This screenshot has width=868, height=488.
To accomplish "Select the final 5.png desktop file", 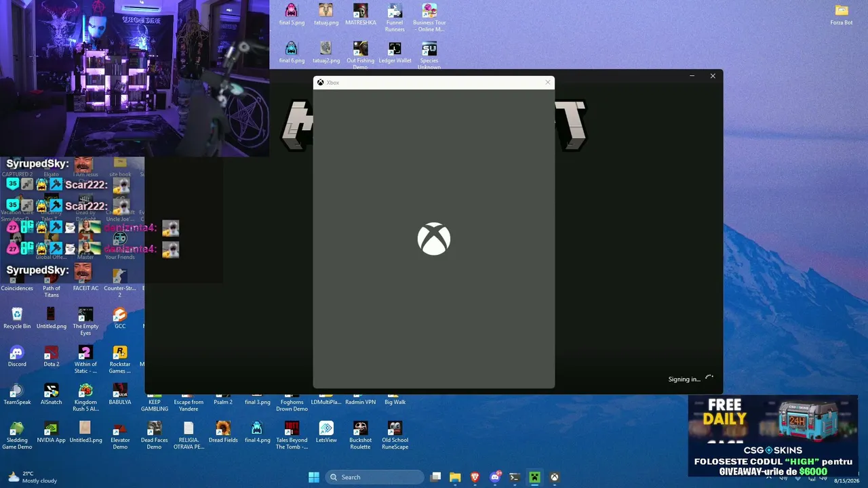I will 292,14.
